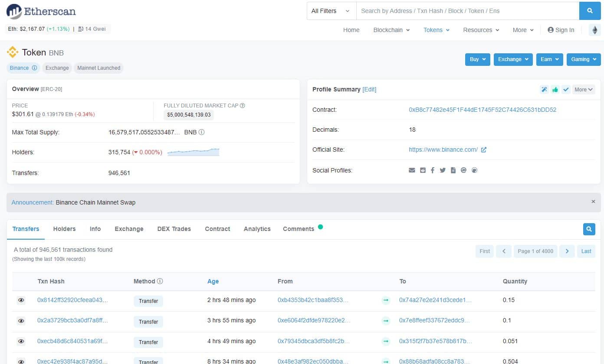Click green arrow in 0x8142ff transaction row
This screenshot has height=364, width=604.
click(x=386, y=300)
